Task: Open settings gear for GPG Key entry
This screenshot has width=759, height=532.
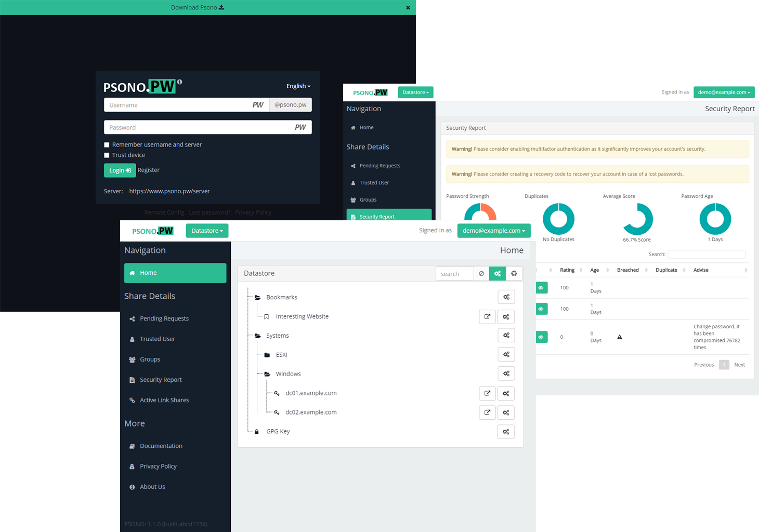Action: [506, 431]
